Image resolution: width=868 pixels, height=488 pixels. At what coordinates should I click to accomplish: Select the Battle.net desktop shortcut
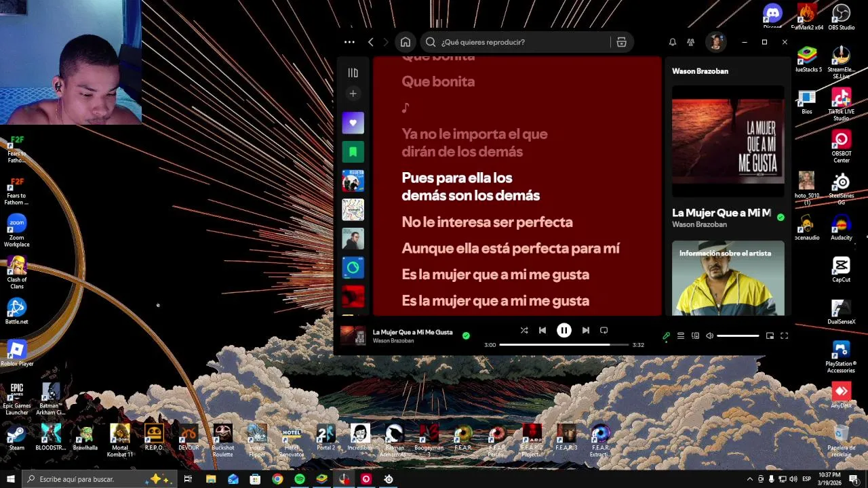(17, 311)
